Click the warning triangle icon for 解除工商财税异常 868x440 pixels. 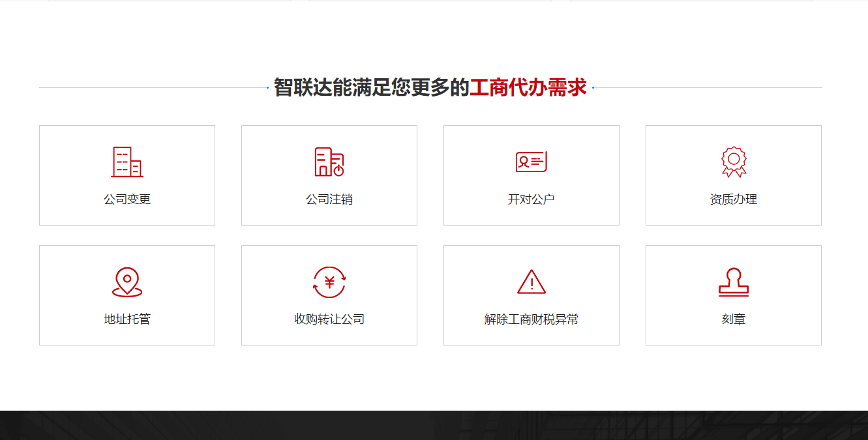tap(531, 282)
